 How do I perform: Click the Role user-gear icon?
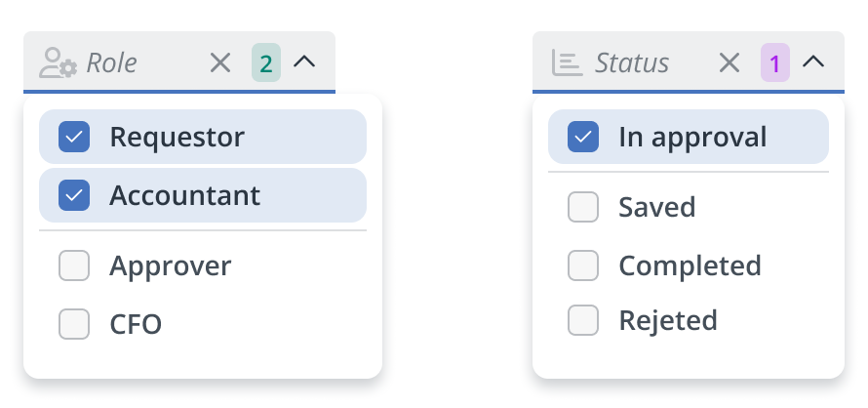pyautogui.click(x=57, y=63)
